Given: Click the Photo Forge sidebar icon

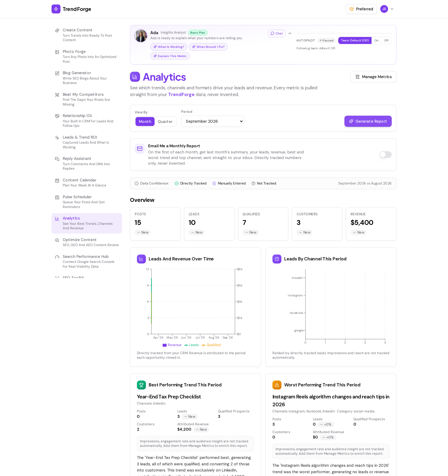Looking at the screenshot, I should (57, 52).
